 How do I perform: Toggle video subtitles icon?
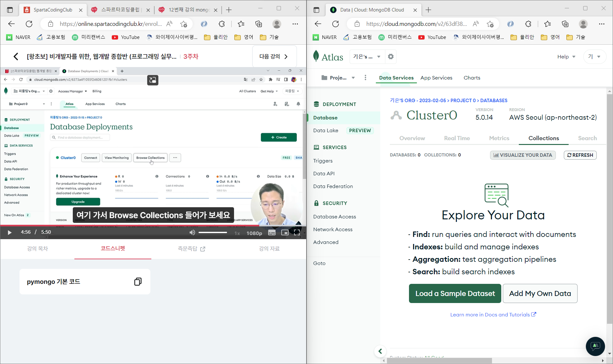(x=272, y=233)
